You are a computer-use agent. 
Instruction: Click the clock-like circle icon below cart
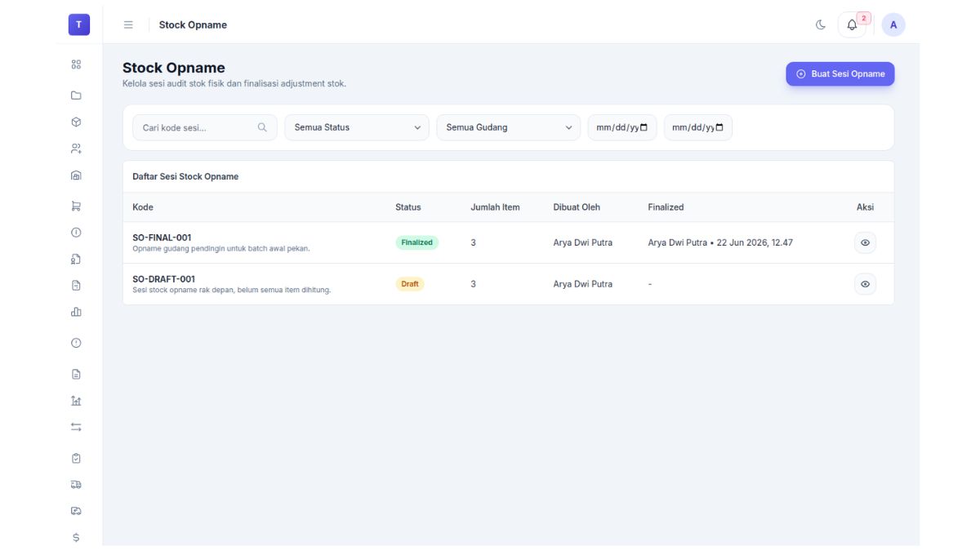click(76, 233)
